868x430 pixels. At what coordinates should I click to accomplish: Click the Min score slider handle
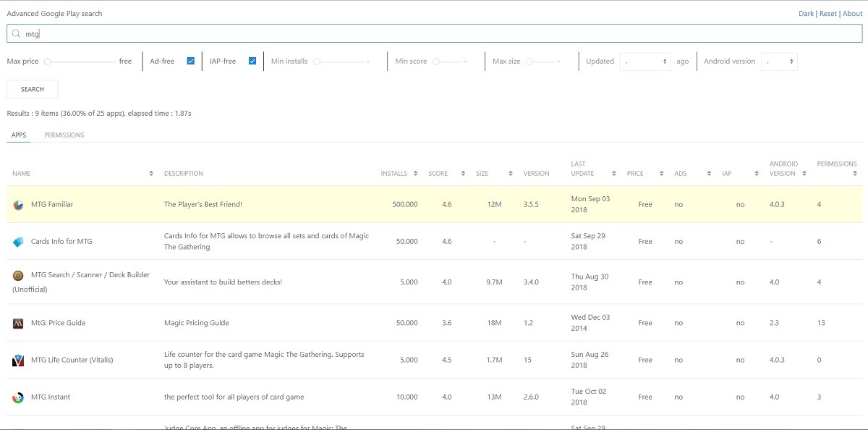pyautogui.click(x=436, y=62)
